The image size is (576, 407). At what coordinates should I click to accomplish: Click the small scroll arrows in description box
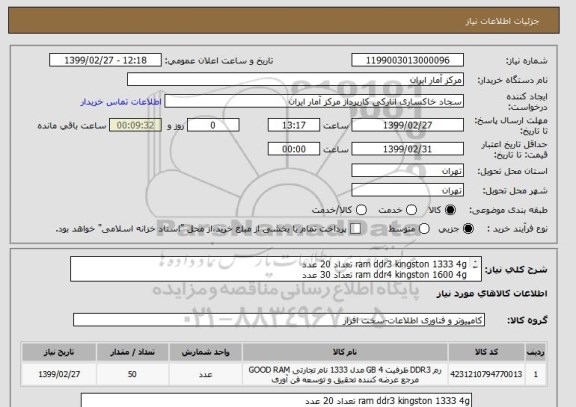coord(475,263)
